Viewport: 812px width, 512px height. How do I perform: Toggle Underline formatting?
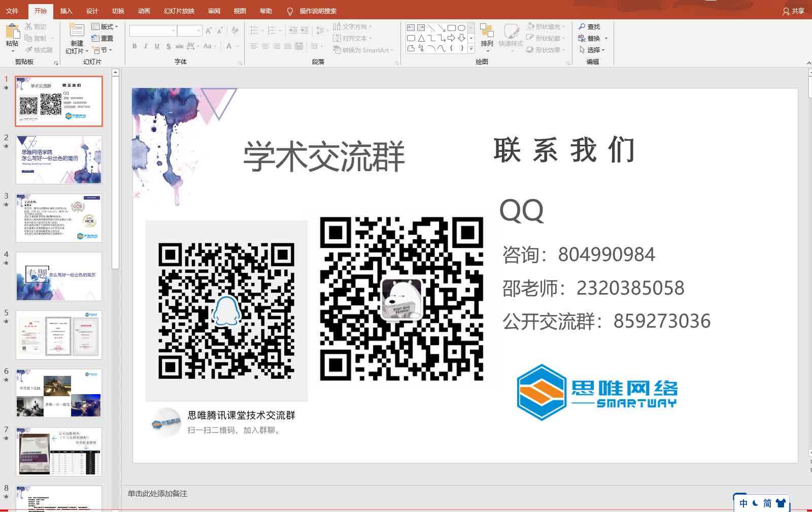(157, 46)
